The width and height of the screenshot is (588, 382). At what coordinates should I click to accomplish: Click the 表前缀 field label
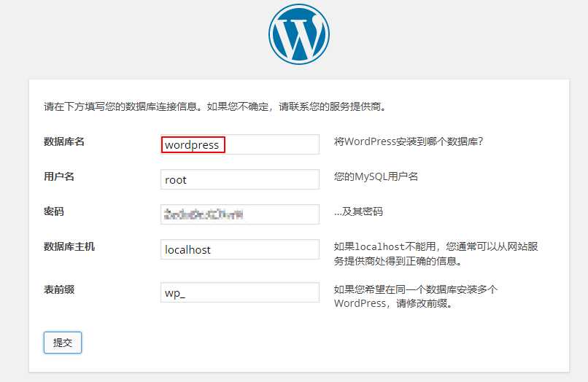coord(59,289)
